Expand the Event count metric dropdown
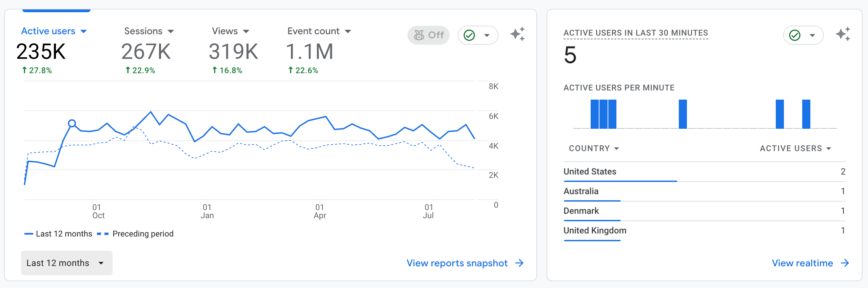The image size is (868, 288). tap(319, 31)
